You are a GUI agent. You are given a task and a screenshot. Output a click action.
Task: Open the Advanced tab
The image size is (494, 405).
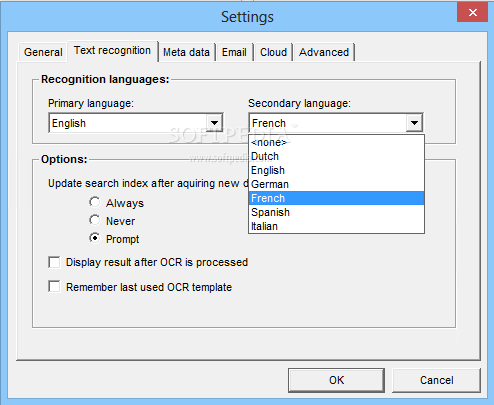324,52
